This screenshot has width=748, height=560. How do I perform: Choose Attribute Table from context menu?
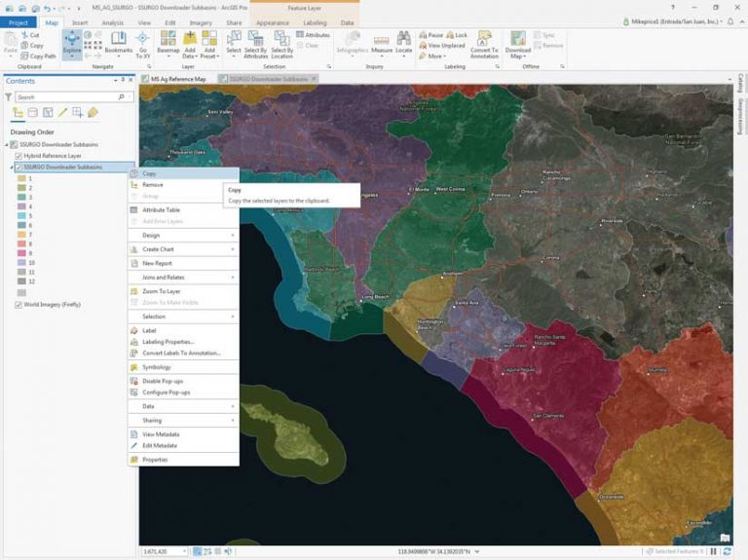[x=161, y=209]
